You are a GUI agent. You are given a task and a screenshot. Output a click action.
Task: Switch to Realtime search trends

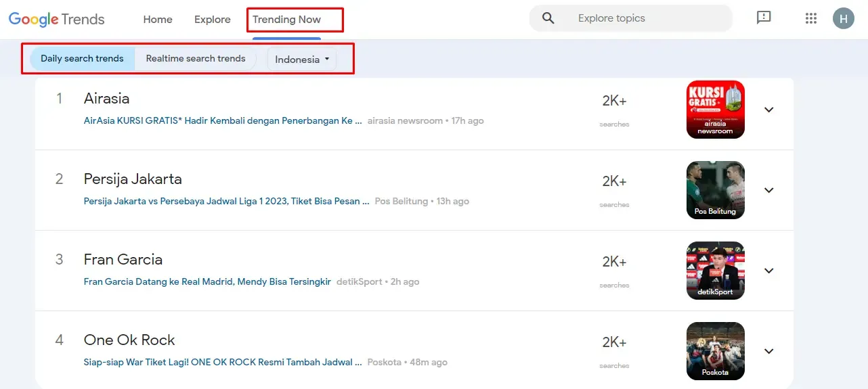196,59
